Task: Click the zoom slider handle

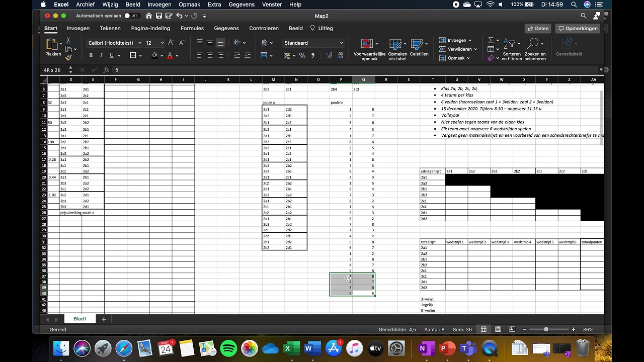Action: pyautogui.click(x=546, y=329)
